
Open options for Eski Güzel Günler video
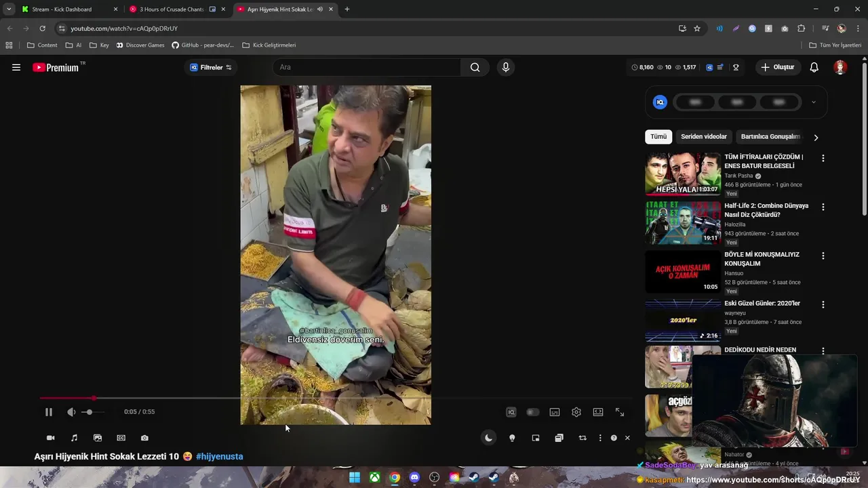pos(823,304)
